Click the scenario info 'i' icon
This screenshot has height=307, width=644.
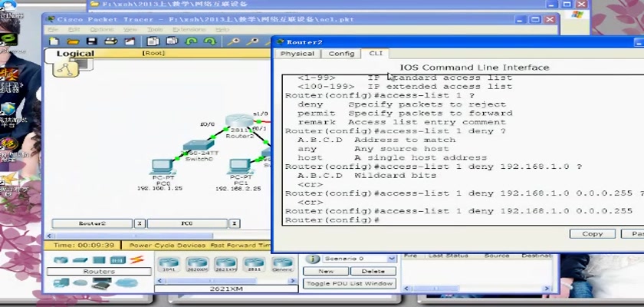tap(313, 259)
